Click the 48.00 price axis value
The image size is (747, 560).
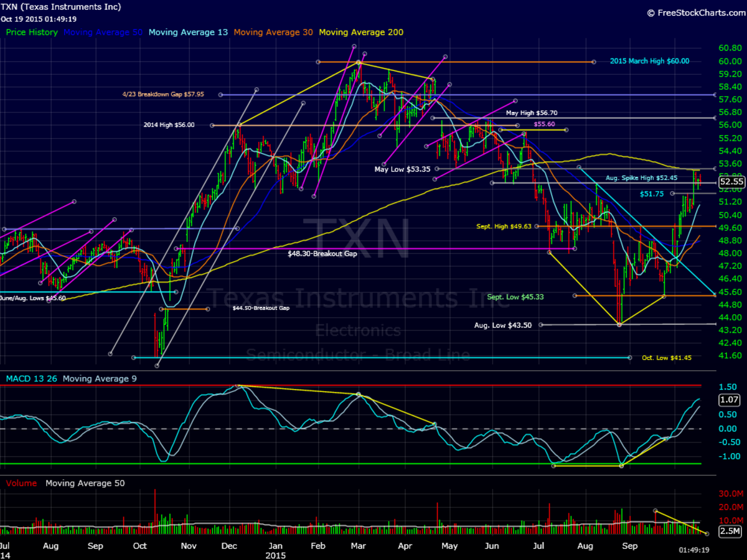coord(729,253)
